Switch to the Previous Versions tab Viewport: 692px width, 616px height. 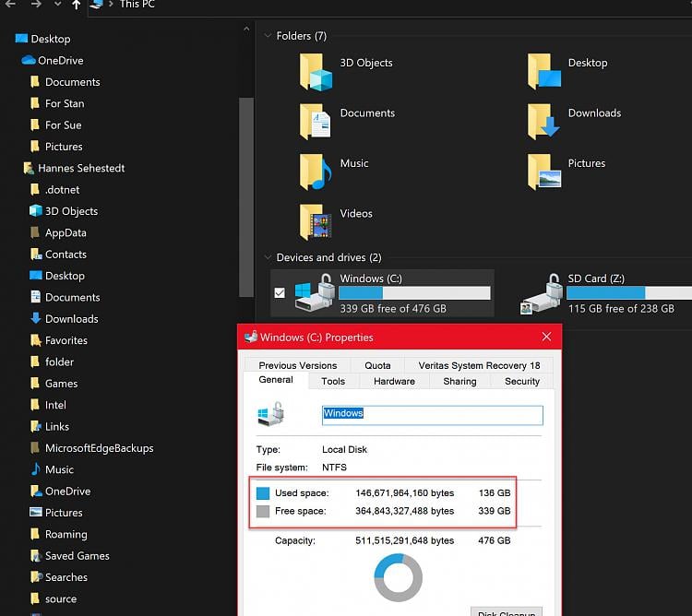pyautogui.click(x=297, y=365)
